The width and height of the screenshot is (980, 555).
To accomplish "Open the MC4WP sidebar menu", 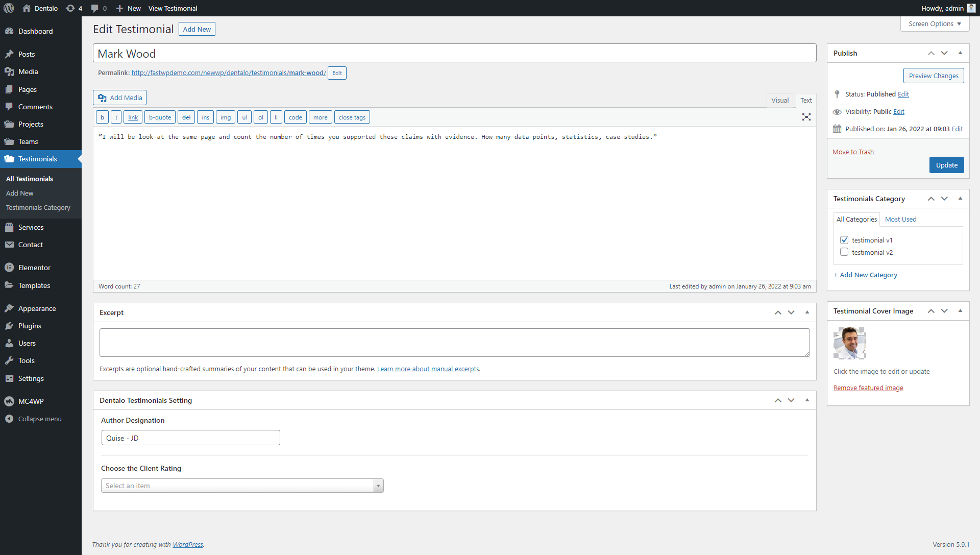I will (x=31, y=401).
